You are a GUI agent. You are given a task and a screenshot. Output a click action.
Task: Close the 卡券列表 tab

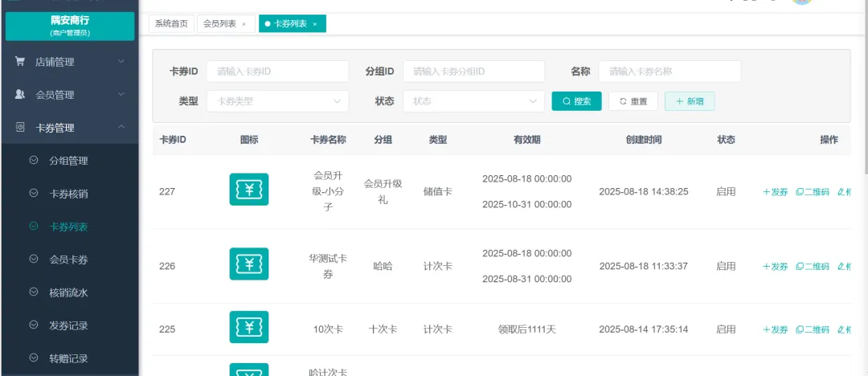point(315,24)
